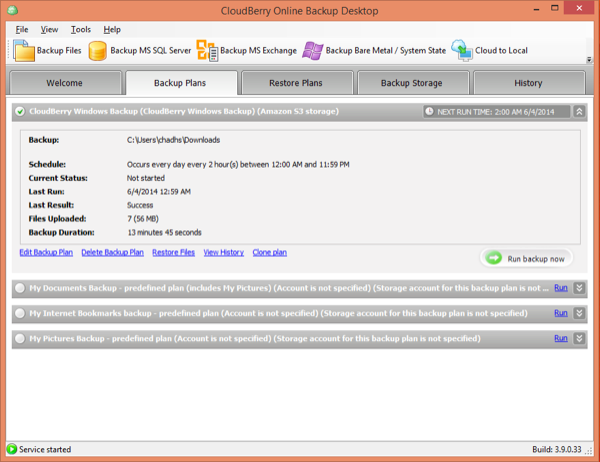The height and width of the screenshot is (462, 600).
Task: Click the 'Not started' current status value
Action: point(146,178)
